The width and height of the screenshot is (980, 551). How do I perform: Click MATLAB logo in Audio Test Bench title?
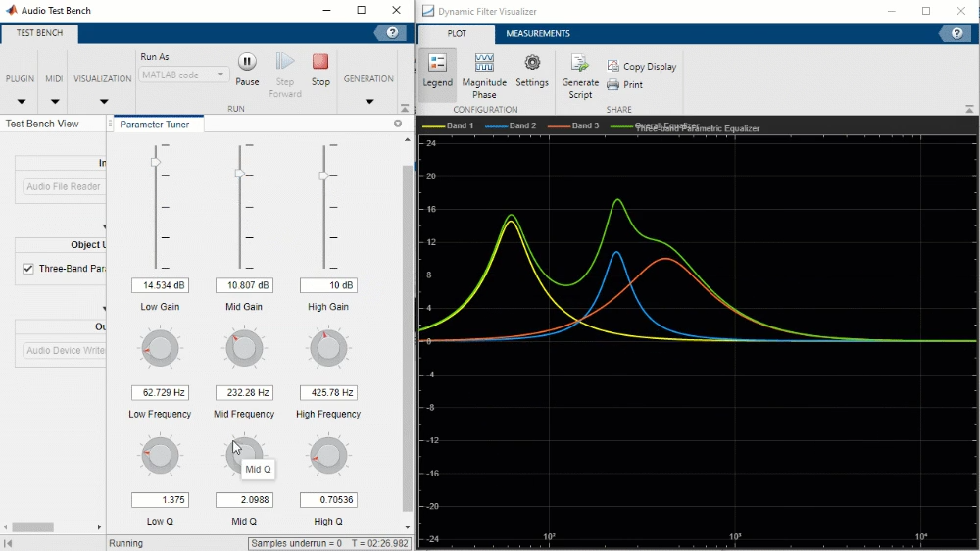point(11,10)
